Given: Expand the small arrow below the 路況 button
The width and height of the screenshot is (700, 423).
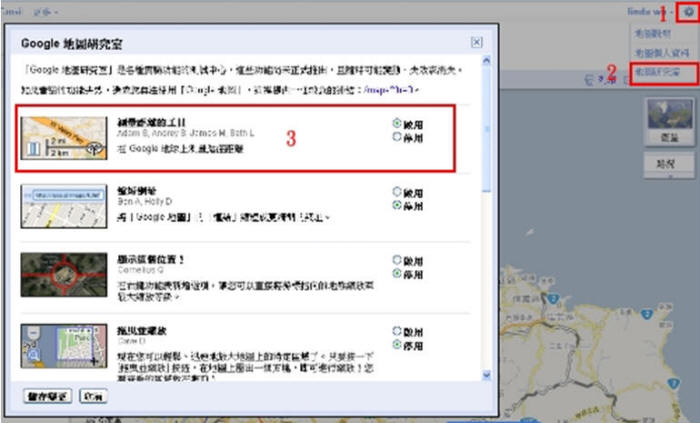Looking at the screenshot, I should coord(669,177).
